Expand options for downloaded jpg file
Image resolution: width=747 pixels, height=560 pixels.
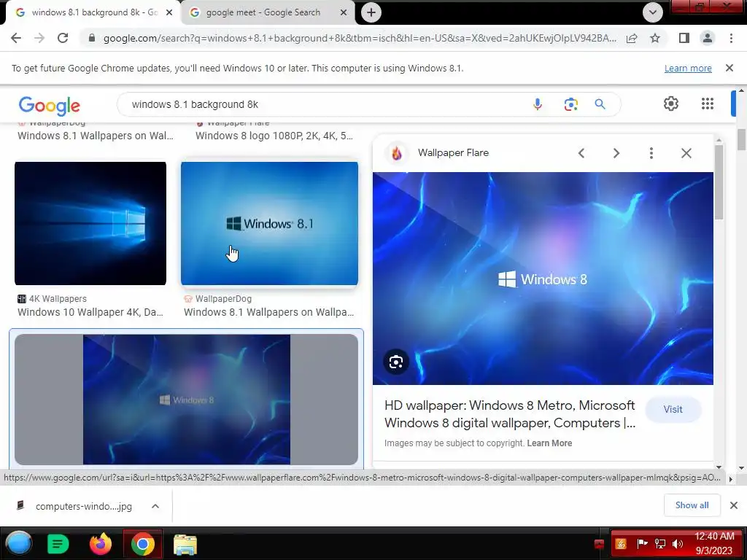(155, 506)
